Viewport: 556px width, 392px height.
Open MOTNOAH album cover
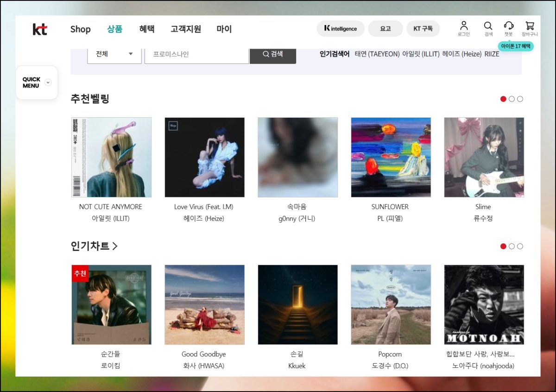[x=484, y=305]
